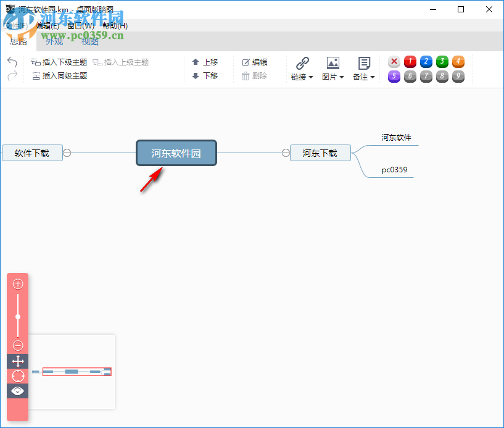Insert a sibling topic (插入同级主题)
The image size is (504, 428).
click(x=60, y=76)
